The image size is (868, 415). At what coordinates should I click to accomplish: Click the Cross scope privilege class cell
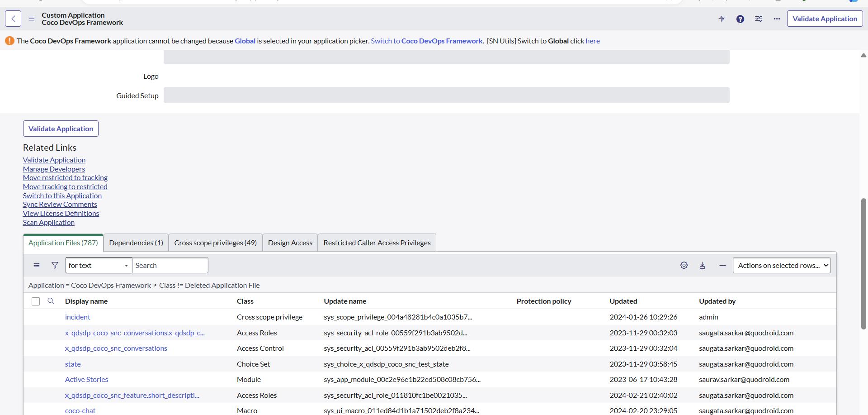click(269, 317)
